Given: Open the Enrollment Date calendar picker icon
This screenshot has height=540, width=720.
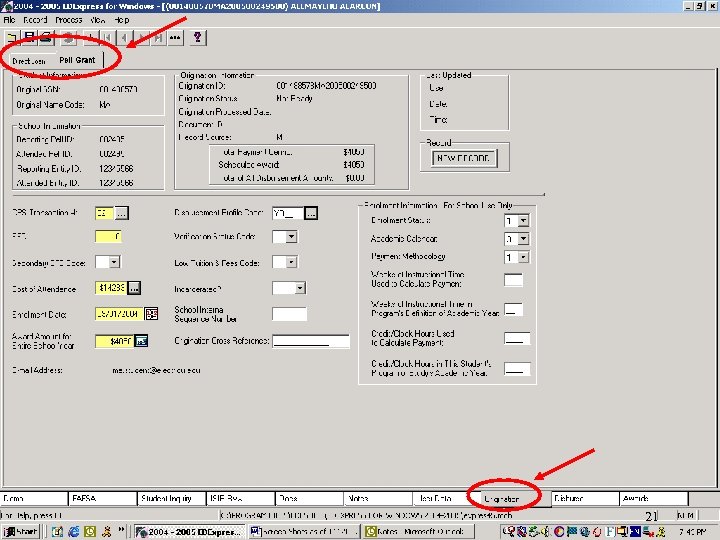Looking at the screenshot, I should tap(152, 314).
